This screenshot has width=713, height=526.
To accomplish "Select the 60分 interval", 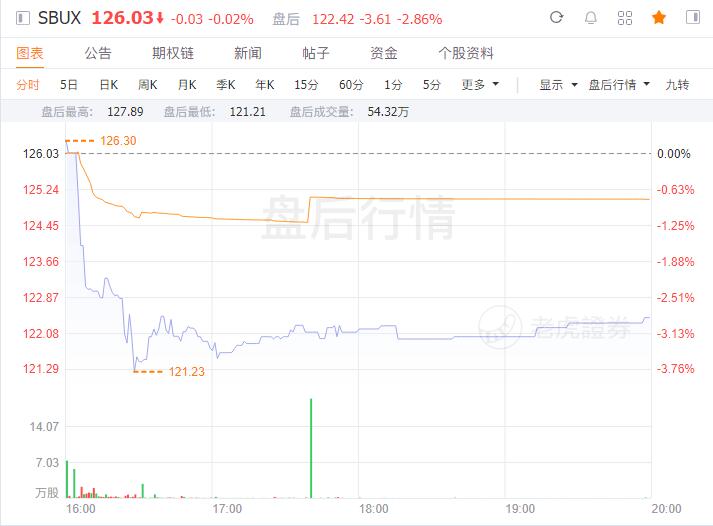I will (x=351, y=85).
